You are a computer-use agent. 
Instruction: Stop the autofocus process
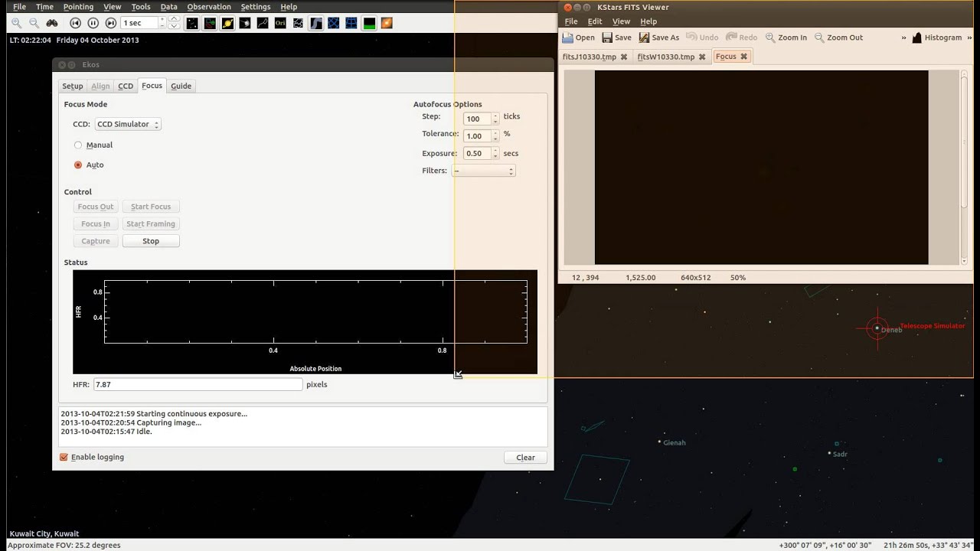pyautogui.click(x=151, y=241)
